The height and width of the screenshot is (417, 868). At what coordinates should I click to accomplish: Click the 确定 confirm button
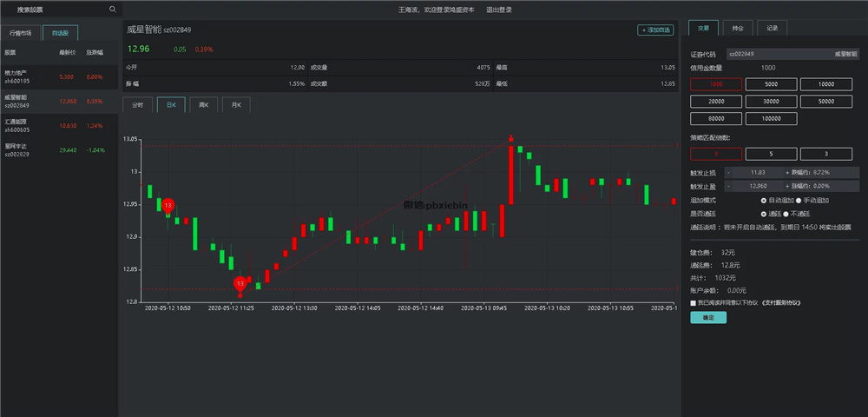point(708,318)
